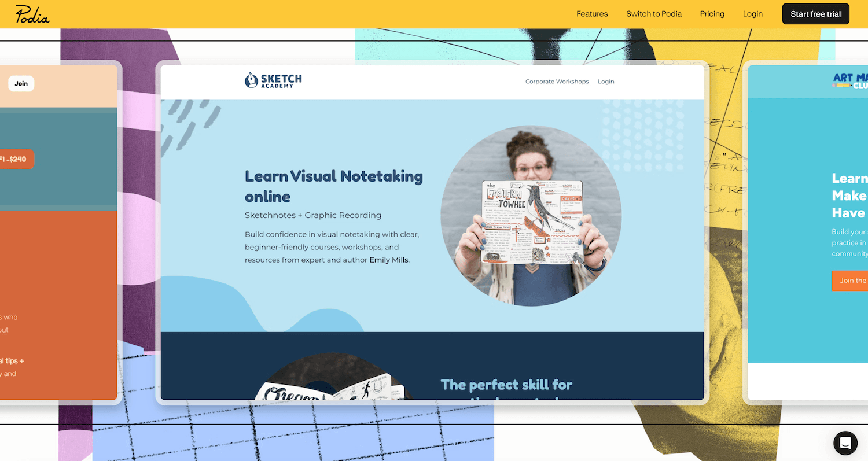Open the Features menu item
The image size is (868, 461).
point(592,14)
